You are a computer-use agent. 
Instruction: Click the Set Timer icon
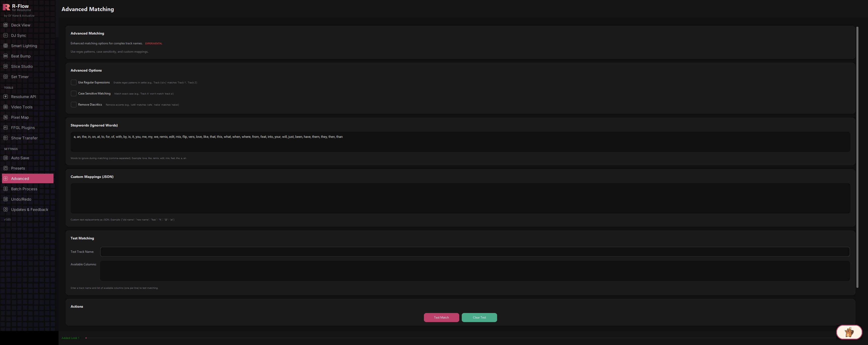point(5,77)
